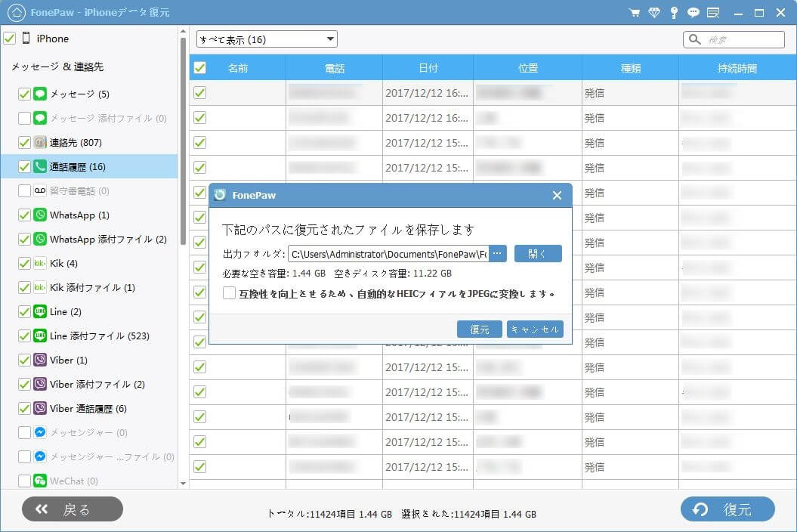Click the WeChat (0) icon
Viewport: 797px width, 532px height.
pos(40,481)
